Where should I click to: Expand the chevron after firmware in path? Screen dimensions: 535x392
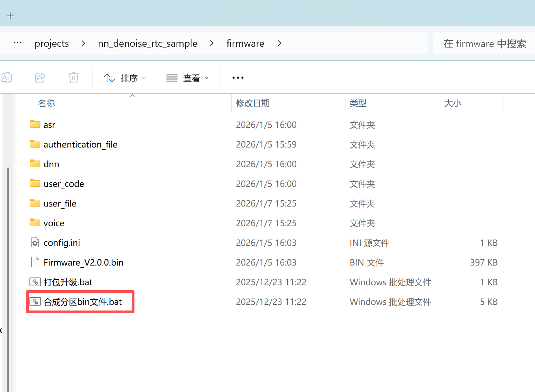pos(279,43)
